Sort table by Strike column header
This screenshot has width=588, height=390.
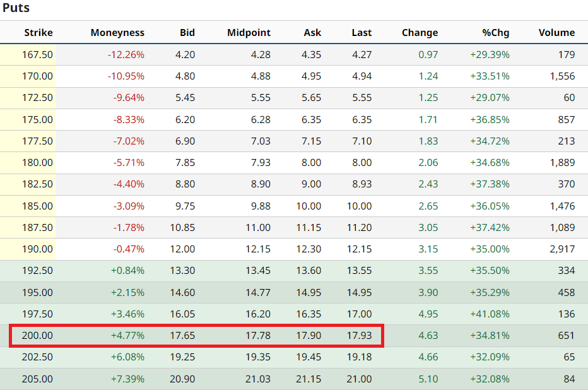pos(38,33)
